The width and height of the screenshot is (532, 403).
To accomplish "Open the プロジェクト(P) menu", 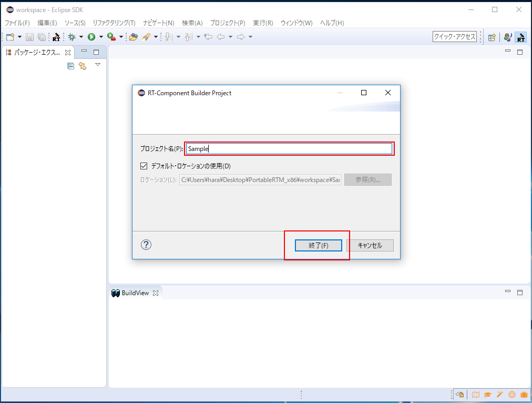I will tap(228, 23).
